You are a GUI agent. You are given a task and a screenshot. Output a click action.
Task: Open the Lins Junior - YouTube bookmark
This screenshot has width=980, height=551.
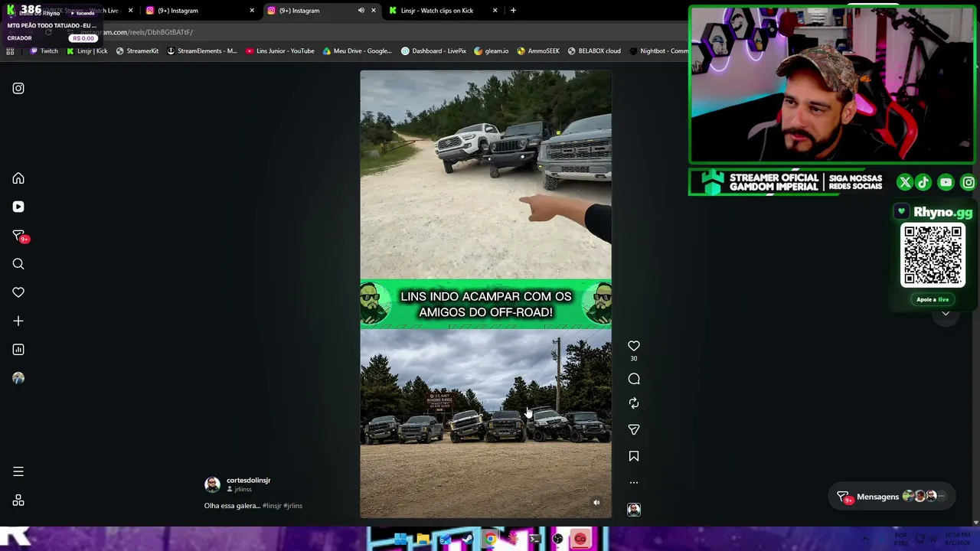coord(280,51)
